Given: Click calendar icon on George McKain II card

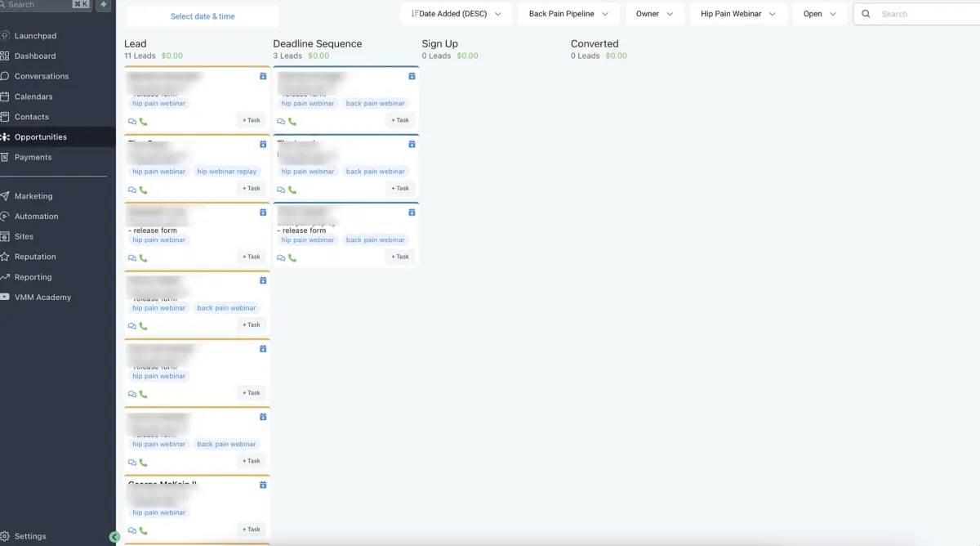Looking at the screenshot, I should 263,485.
